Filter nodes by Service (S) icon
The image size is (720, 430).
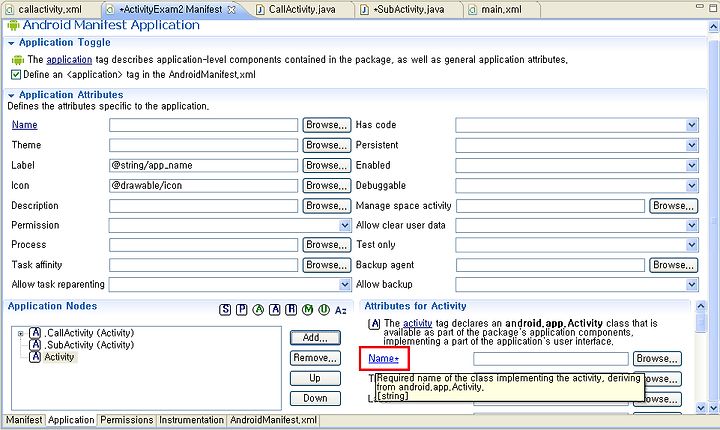pos(225,310)
